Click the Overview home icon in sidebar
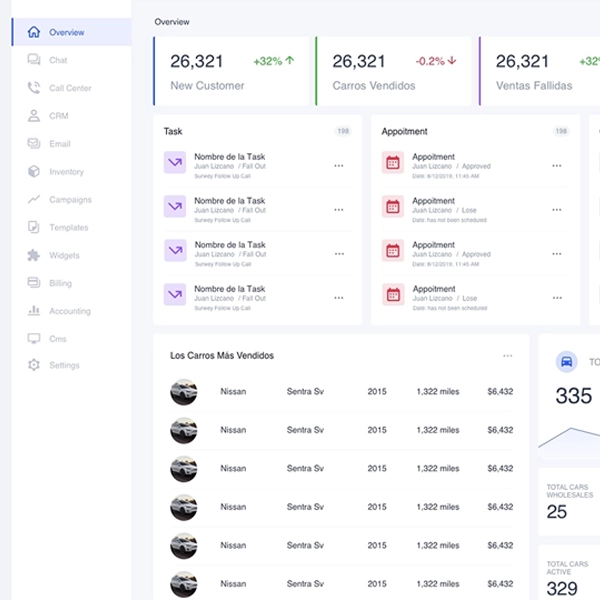 pyautogui.click(x=34, y=32)
